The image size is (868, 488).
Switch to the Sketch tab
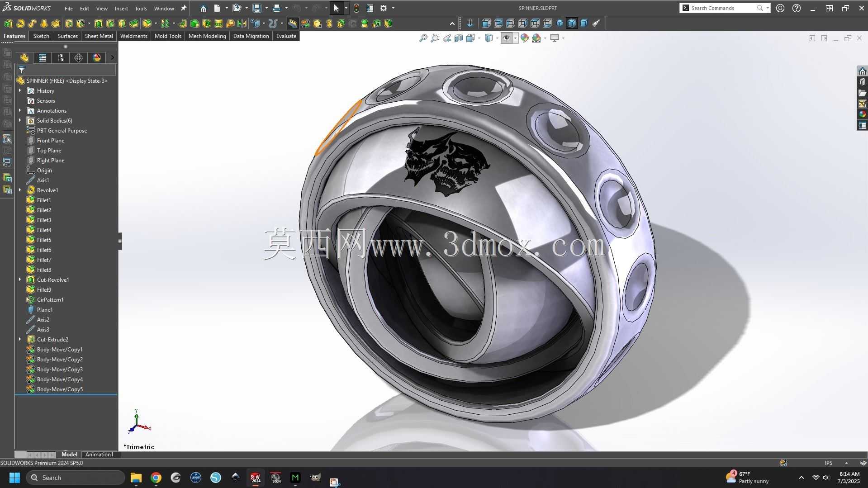(41, 36)
